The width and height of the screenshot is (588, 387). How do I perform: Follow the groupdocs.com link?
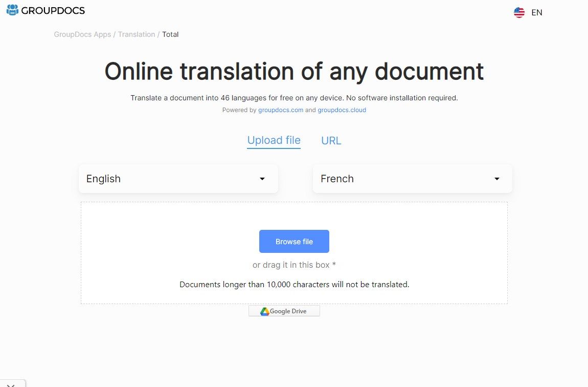tap(281, 110)
